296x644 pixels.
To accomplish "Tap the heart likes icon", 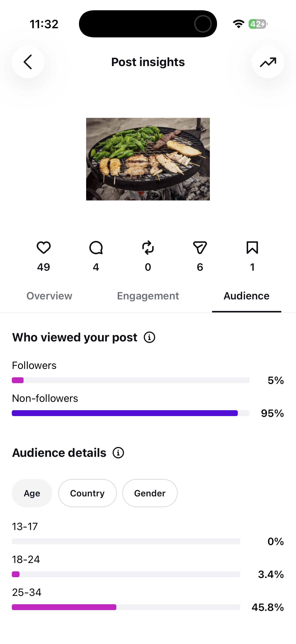I will coord(44,248).
